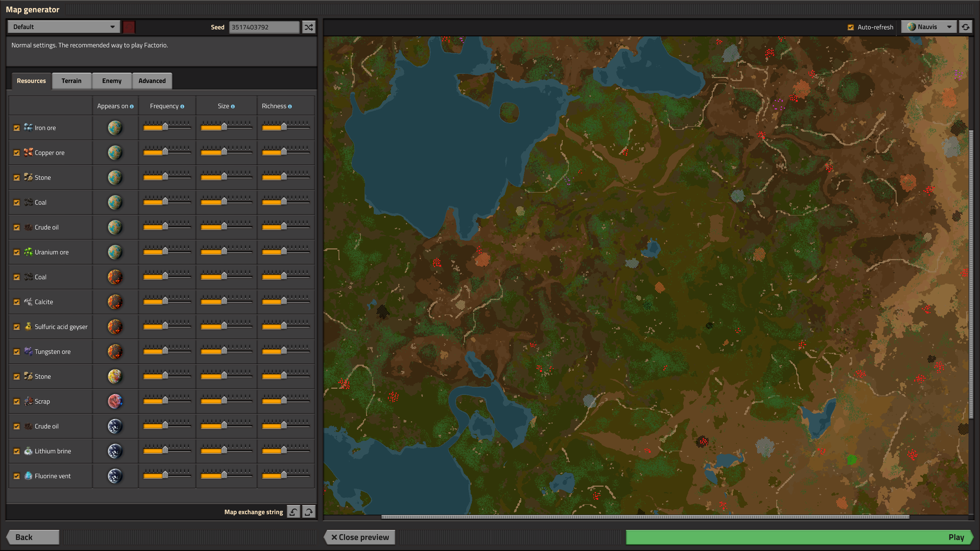This screenshot has width=980, height=551.
Task: Click the Seed input field
Action: coord(264,27)
